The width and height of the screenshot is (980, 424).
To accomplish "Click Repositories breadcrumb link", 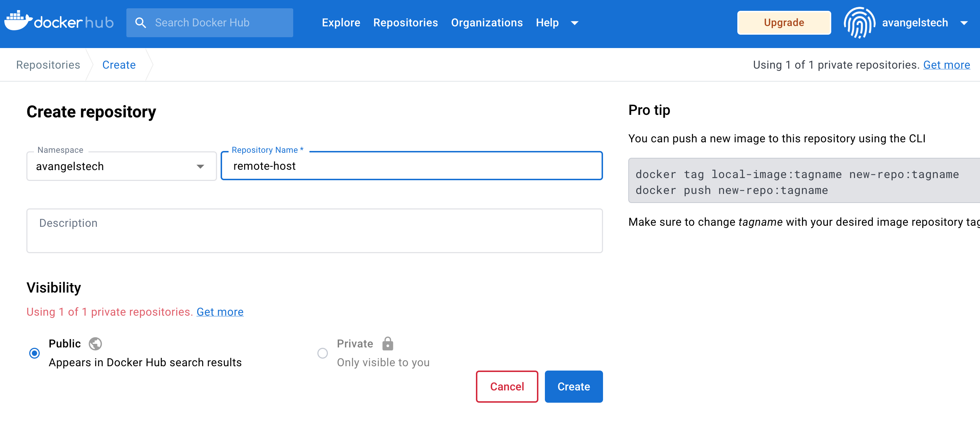I will tap(48, 65).
